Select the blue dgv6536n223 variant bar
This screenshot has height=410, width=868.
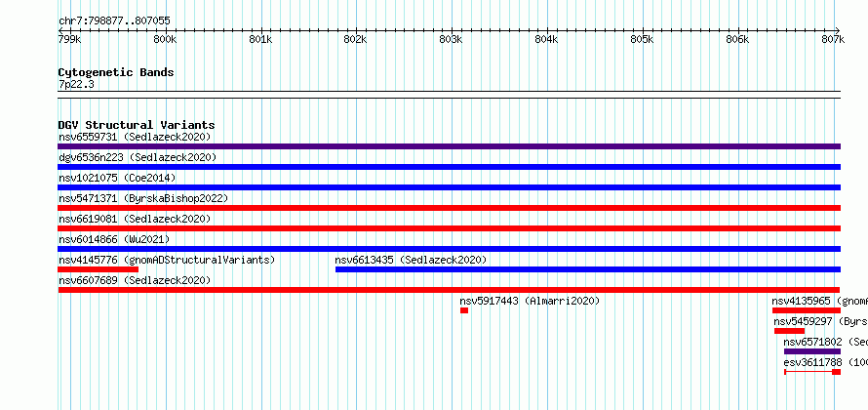point(449,167)
